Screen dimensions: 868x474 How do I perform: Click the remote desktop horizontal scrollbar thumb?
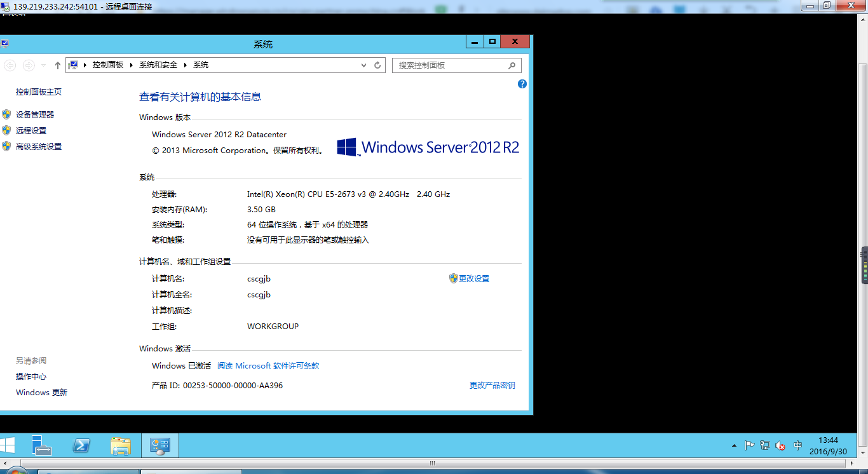pos(434,463)
